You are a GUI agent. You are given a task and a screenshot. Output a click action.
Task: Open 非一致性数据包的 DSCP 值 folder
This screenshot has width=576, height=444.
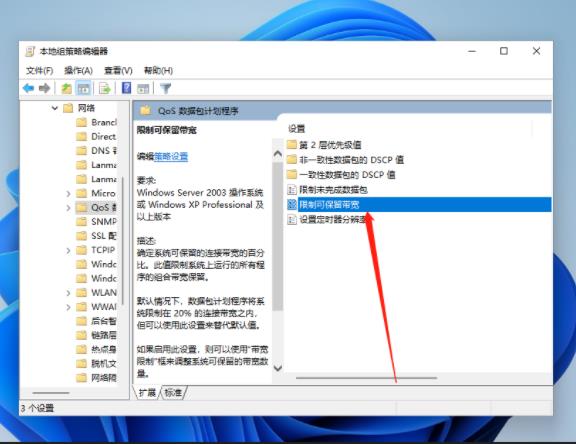[x=345, y=159]
